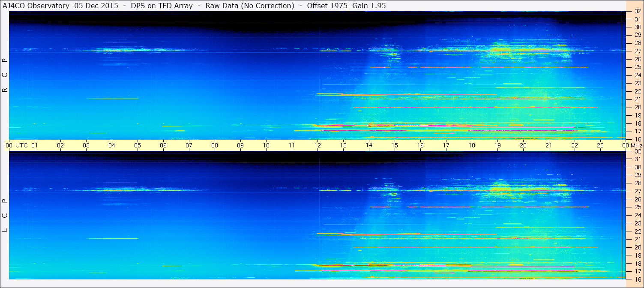
Task: Select the 31 MHz tick on the RCP scale
Action: [x=637, y=19]
